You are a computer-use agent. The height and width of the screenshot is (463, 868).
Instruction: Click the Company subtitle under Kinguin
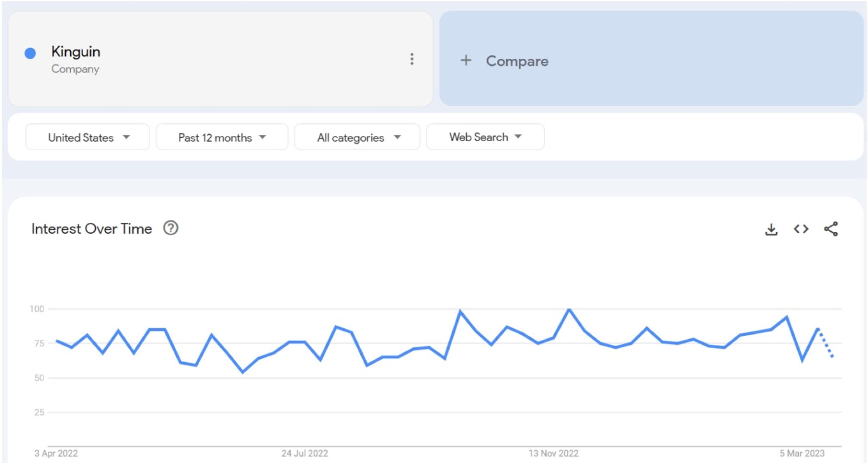75,69
